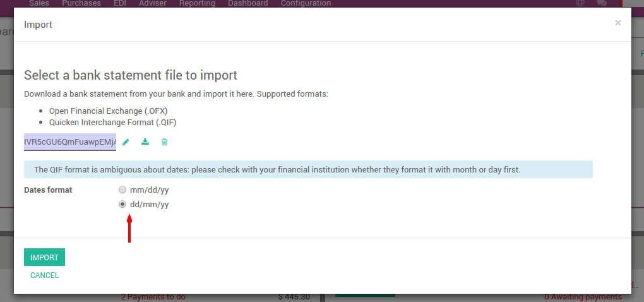Delete the uploaded file with trash icon
This screenshot has height=302, width=644.
(x=164, y=142)
